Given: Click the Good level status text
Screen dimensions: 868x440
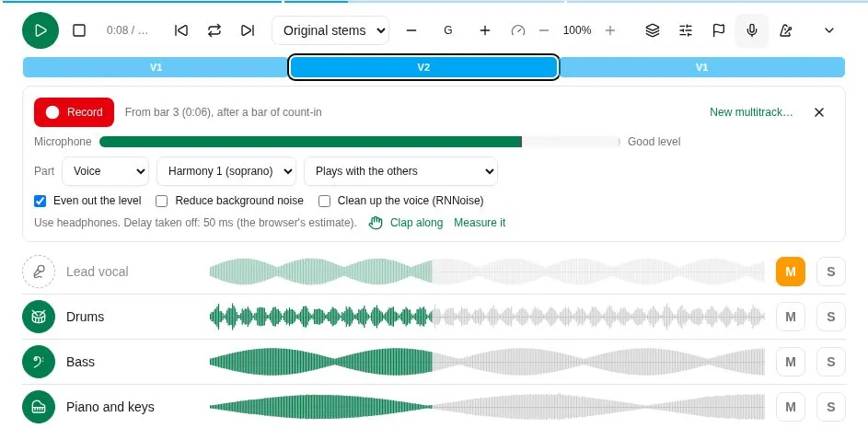Looking at the screenshot, I should pyautogui.click(x=654, y=142).
